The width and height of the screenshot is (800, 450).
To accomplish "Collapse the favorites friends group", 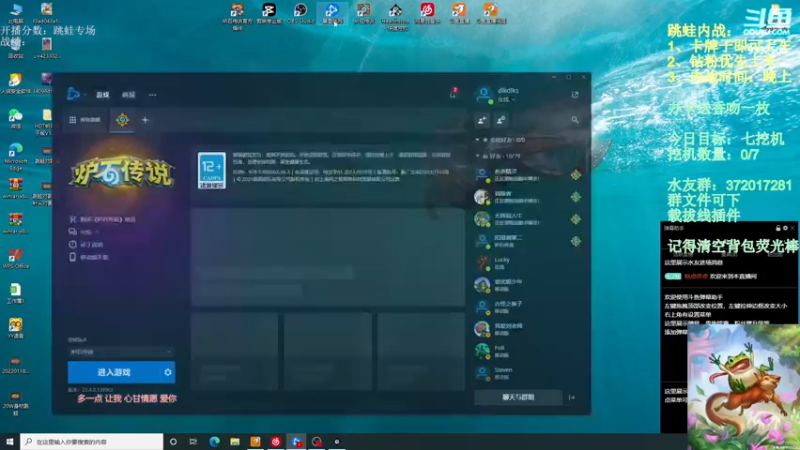I will (x=478, y=140).
